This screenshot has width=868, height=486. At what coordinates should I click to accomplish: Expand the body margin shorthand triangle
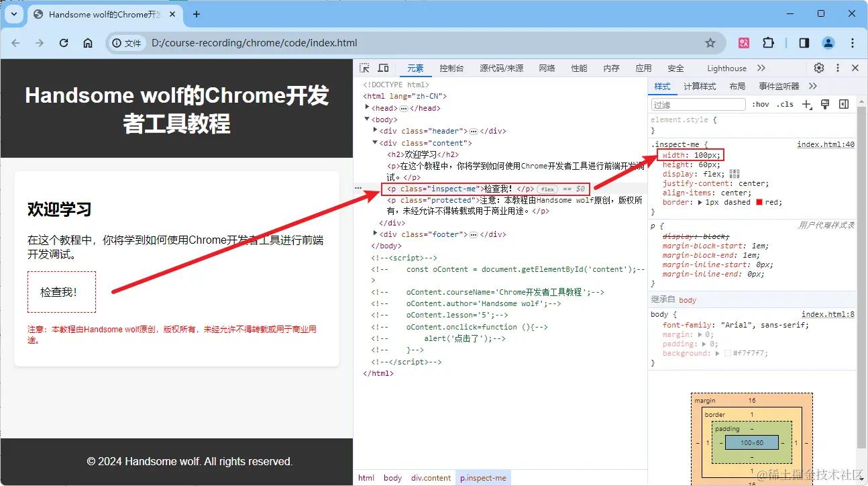point(700,334)
